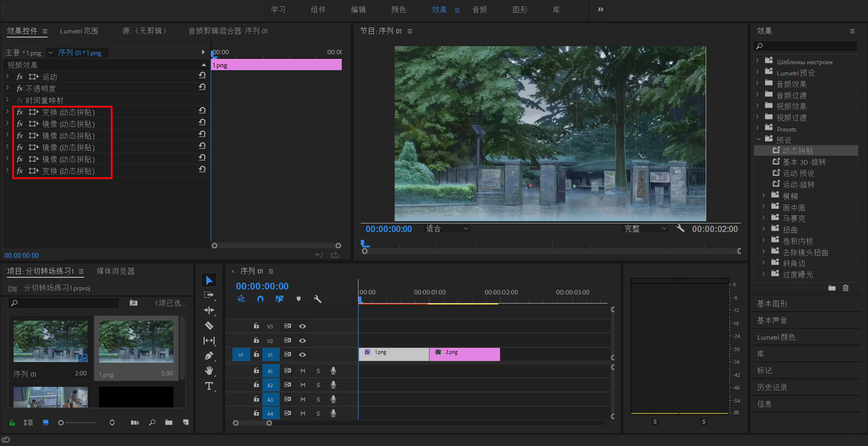Click the effects panel search field
Viewport: 868px width, 446px height.
805,46
